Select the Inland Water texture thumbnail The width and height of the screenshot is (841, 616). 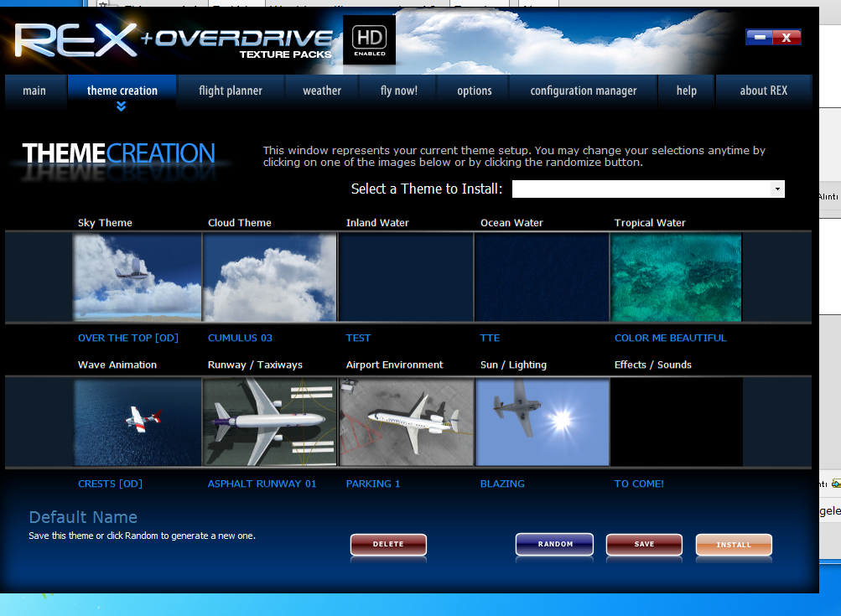pos(406,277)
